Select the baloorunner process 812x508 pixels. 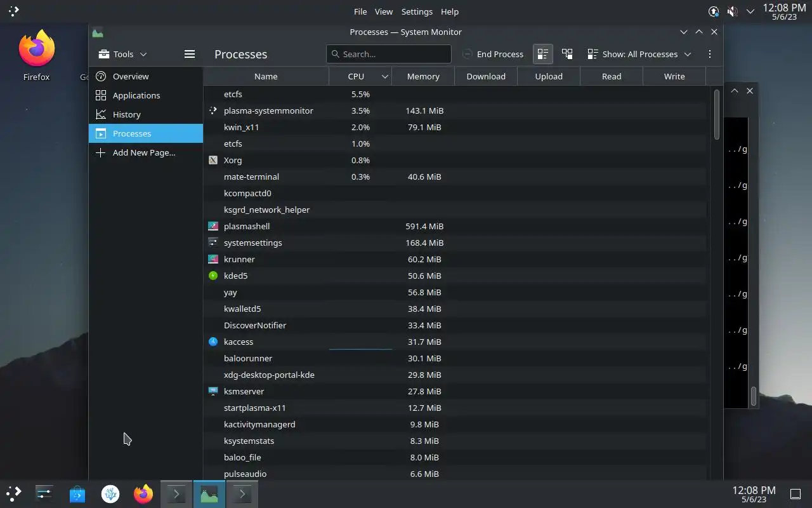coord(455,358)
